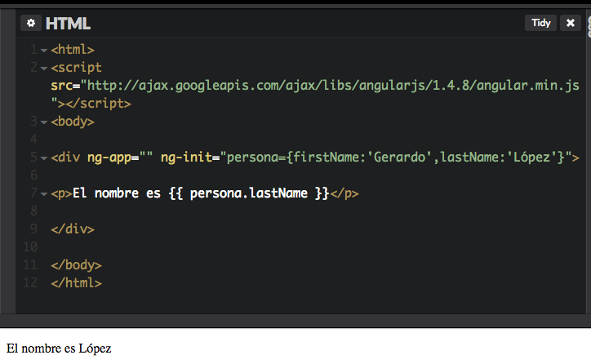Click the closing div tag line
Viewport: 591px width, 364px height.
click(73, 229)
